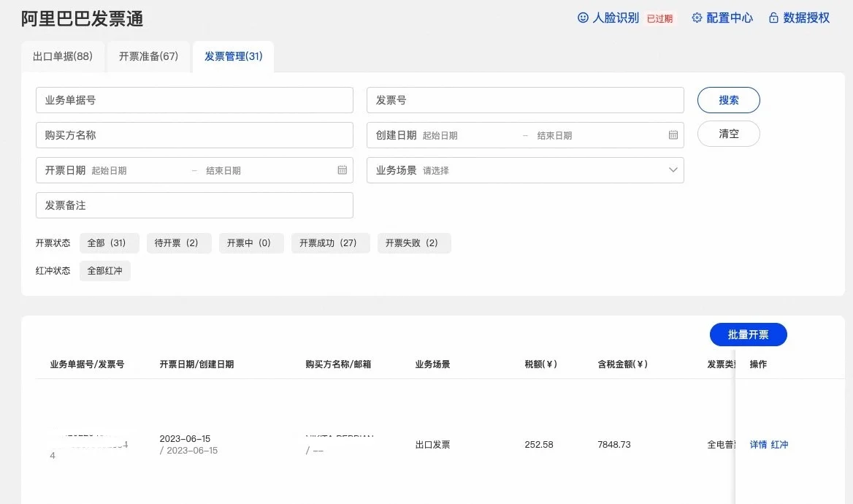The height and width of the screenshot is (504, 853).
Task: Open calendar icon in 开票日期 field
Action: coord(342,170)
